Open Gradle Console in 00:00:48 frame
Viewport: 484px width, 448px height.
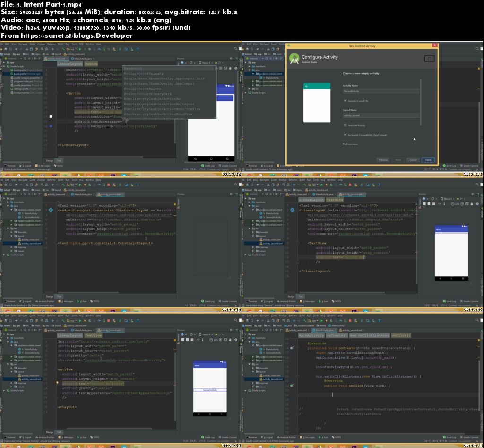(x=228, y=166)
